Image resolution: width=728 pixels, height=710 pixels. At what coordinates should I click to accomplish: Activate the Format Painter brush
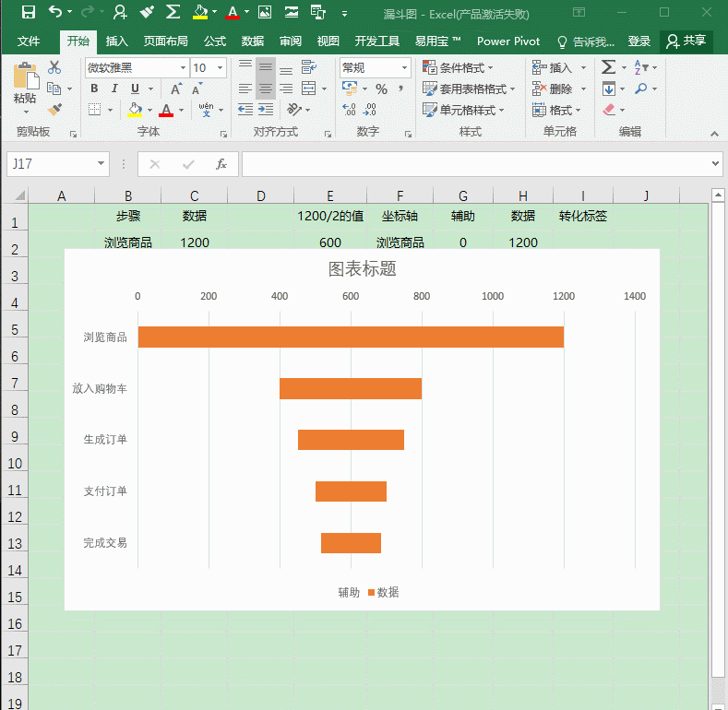pos(54,110)
